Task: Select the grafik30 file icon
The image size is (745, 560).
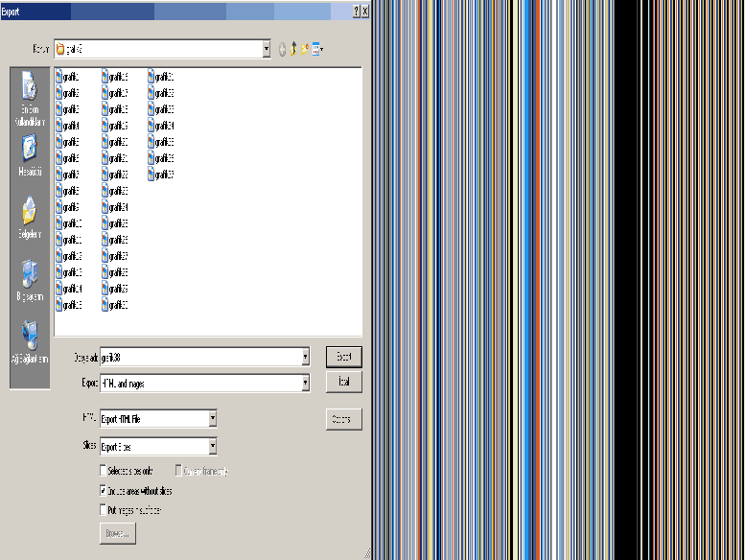Action: (x=105, y=305)
